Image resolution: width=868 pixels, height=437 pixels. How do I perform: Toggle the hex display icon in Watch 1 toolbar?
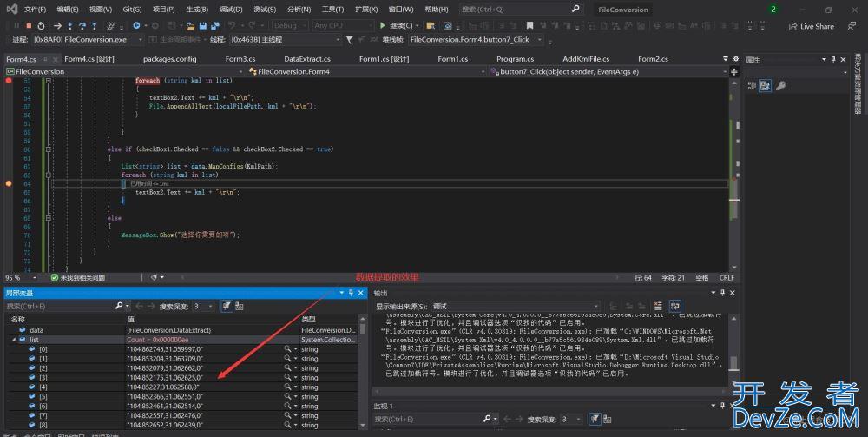[608, 419]
